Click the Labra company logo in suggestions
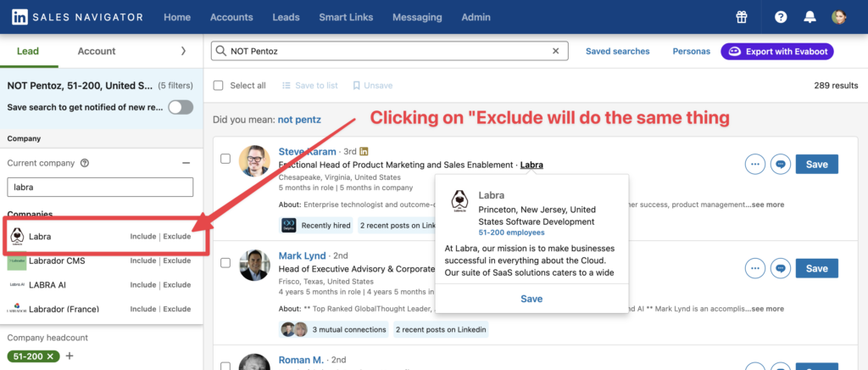868x370 pixels. tap(17, 237)
